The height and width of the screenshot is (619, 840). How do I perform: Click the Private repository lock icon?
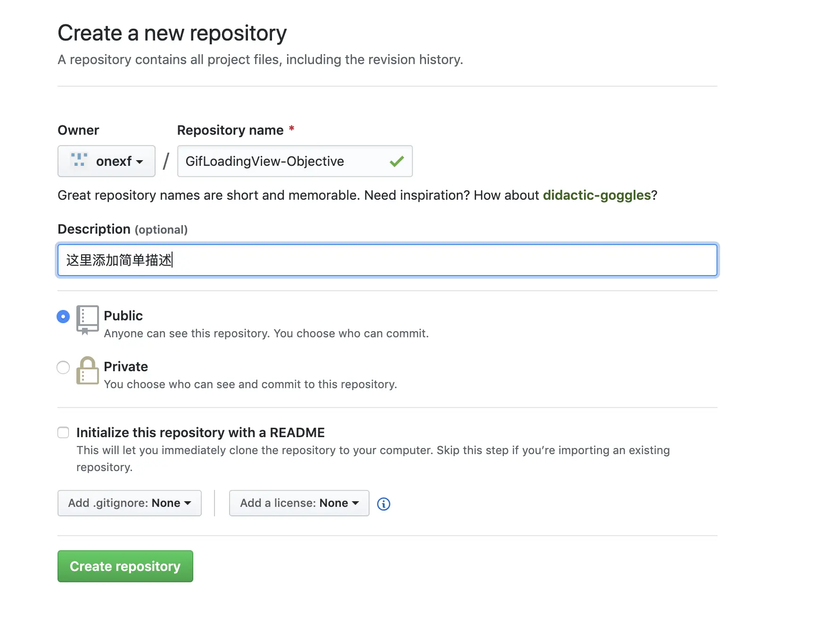(88, 371)
